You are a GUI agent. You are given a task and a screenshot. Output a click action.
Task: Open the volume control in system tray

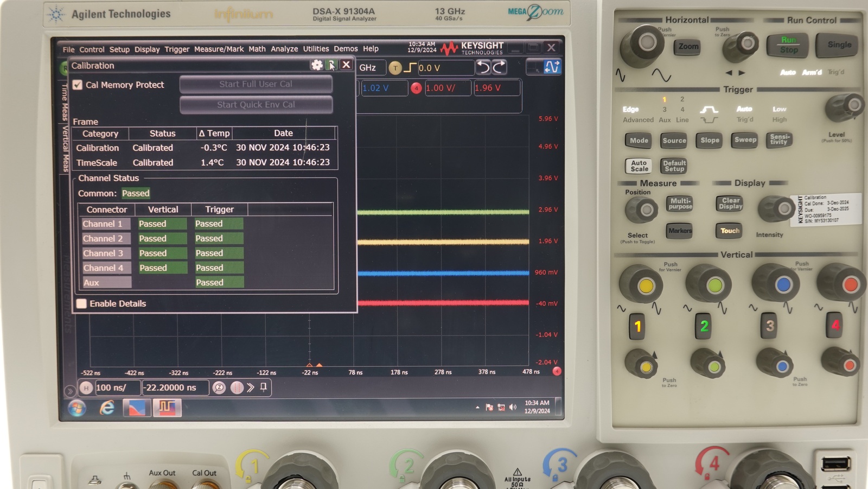point(513,407)
